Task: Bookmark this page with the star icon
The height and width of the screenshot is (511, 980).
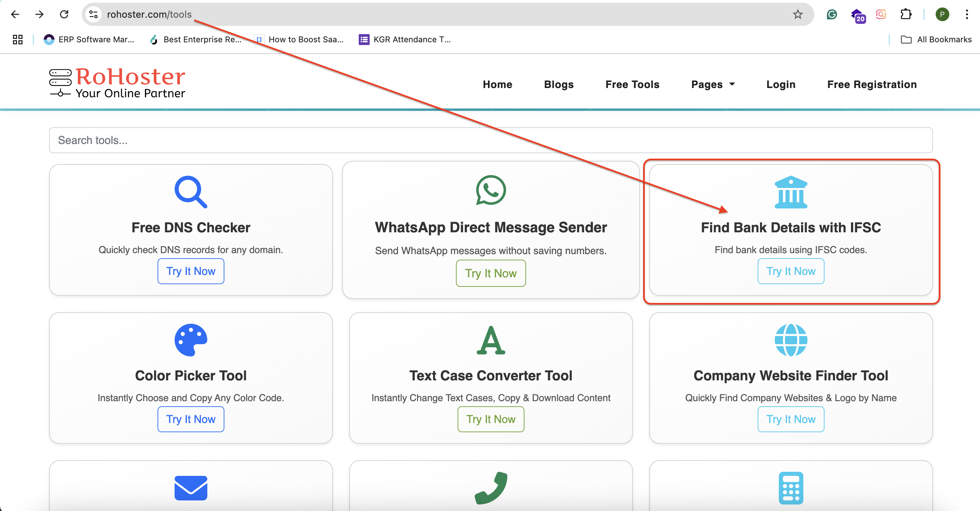Action: click(x=797, y=14)
